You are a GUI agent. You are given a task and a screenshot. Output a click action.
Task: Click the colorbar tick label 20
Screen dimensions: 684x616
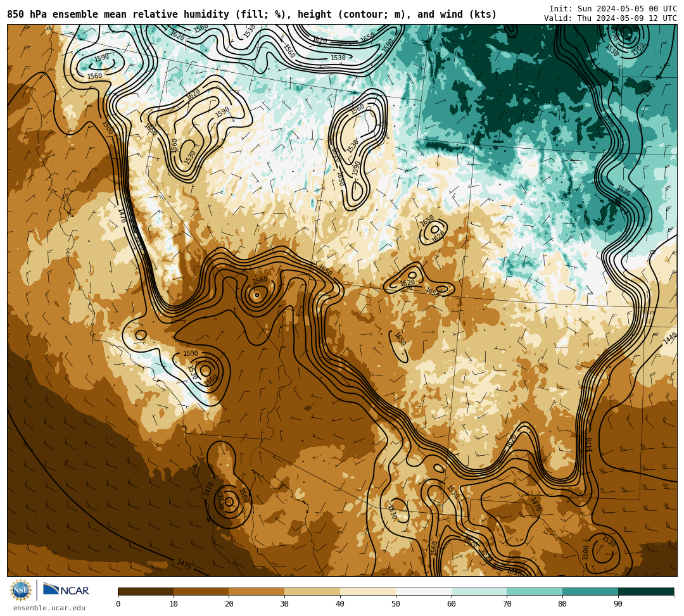[x=229, y=604]
